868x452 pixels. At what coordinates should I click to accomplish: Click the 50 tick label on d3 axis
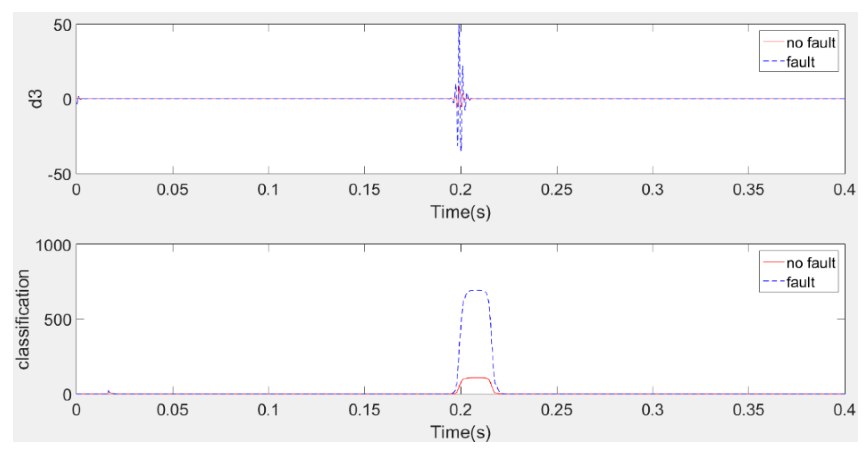tap(62, 25)
